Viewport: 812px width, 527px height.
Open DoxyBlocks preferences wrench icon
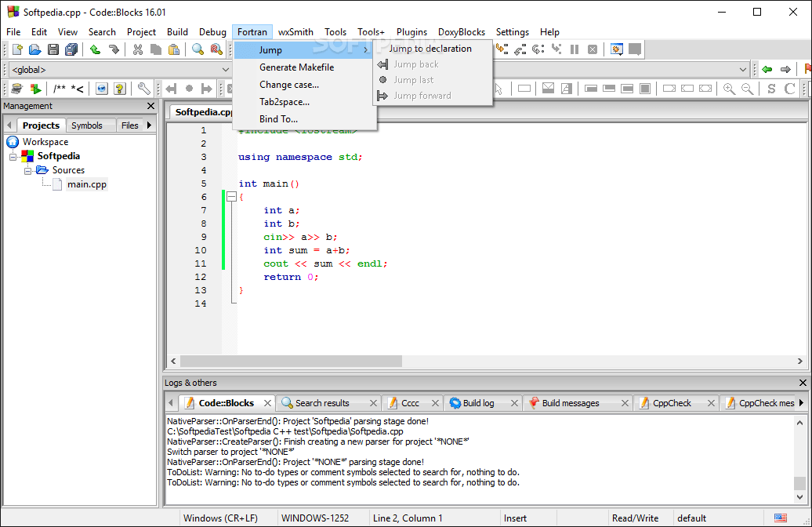[144, 89]
